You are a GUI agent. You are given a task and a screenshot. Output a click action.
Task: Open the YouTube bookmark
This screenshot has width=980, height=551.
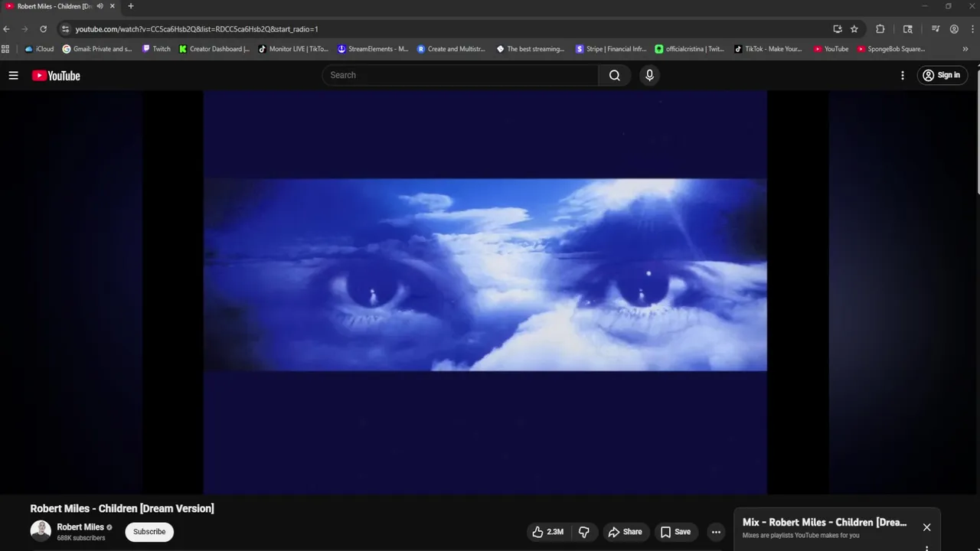tap(831, 49)
